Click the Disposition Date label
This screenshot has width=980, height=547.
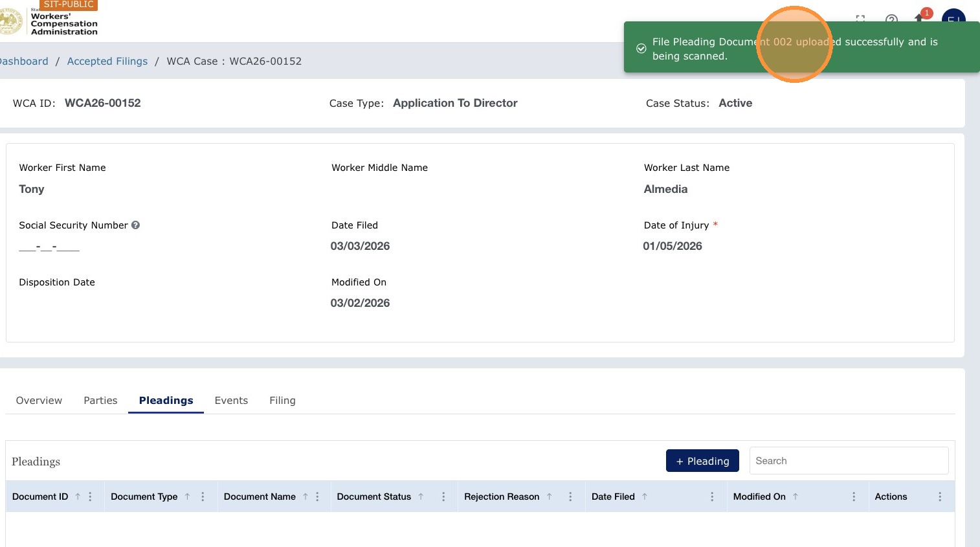point(57,282)
